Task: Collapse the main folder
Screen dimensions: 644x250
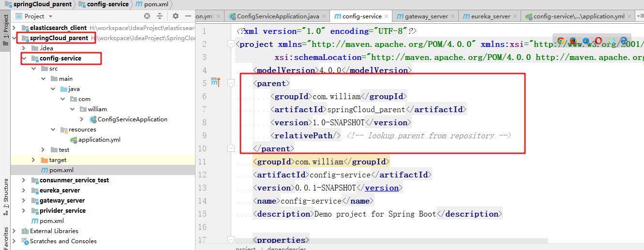Action: point(43,78)
